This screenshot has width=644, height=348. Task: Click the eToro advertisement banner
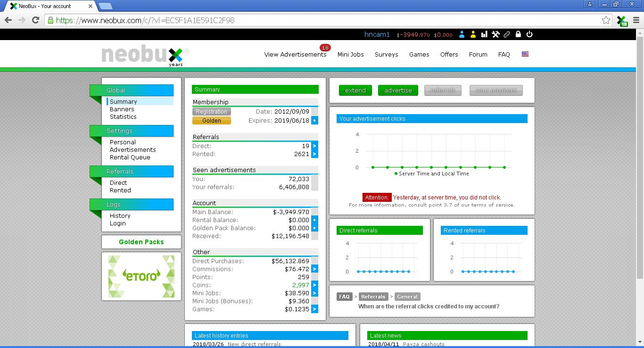141,276
